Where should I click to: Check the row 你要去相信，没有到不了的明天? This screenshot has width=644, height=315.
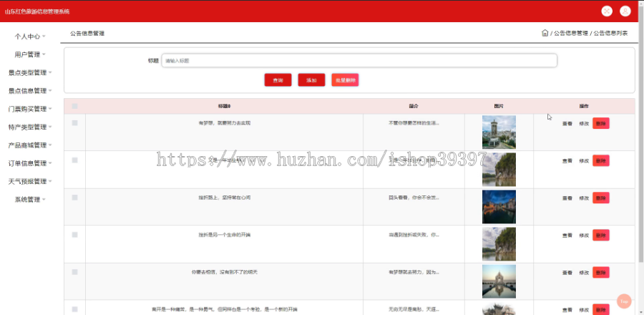74,272
